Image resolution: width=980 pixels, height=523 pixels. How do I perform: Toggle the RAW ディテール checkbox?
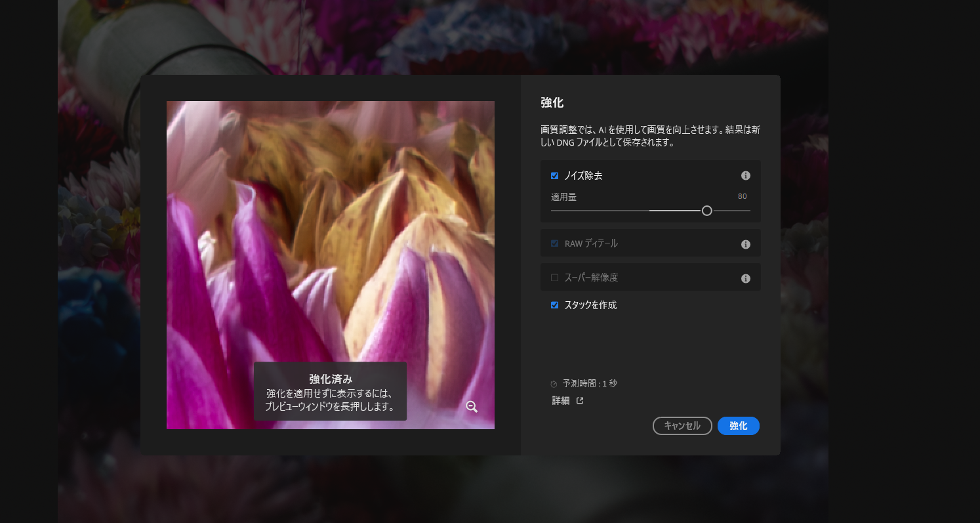(x=554, y=243)
